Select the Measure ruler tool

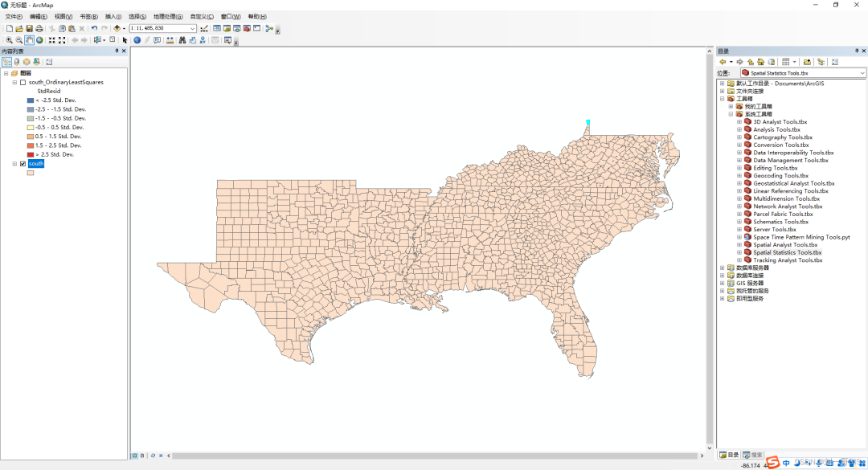tap(170, 40)
